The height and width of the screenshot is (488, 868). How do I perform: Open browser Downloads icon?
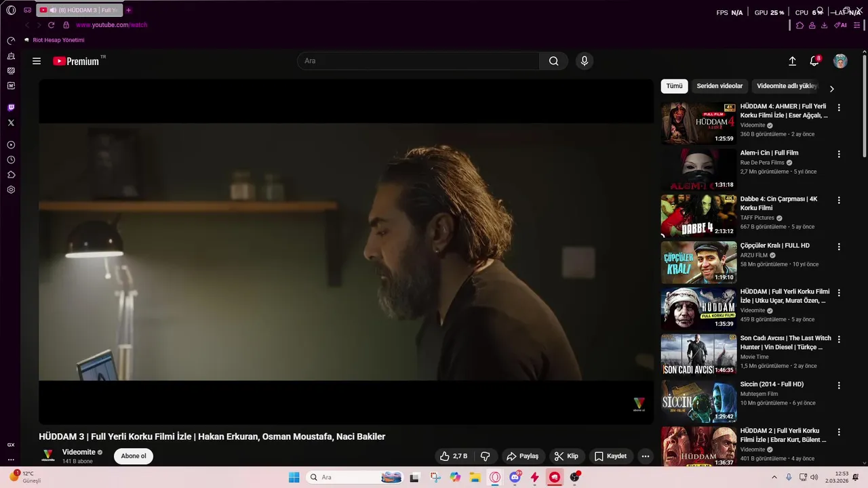tap(824, 25)
